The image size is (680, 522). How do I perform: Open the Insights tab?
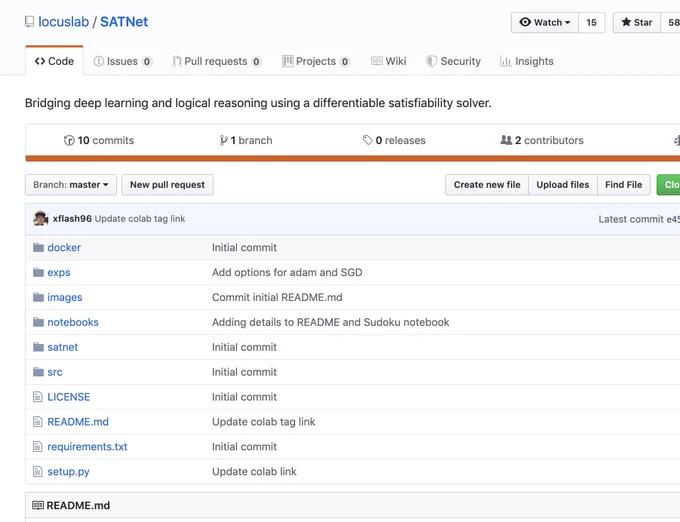click(x=526, y=62)
